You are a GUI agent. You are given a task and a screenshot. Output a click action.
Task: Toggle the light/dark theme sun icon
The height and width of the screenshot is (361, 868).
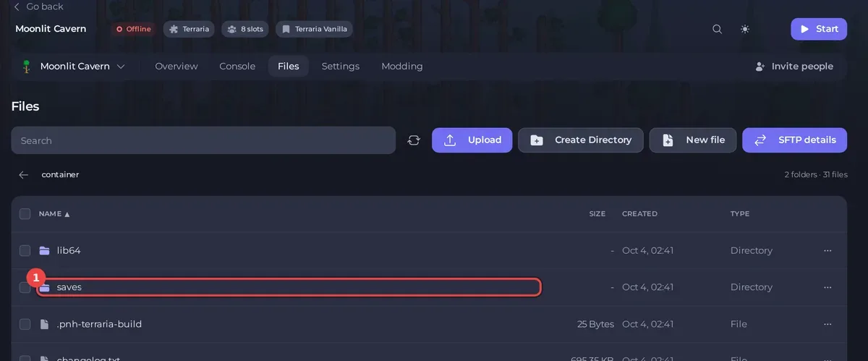tap(745, 29)
